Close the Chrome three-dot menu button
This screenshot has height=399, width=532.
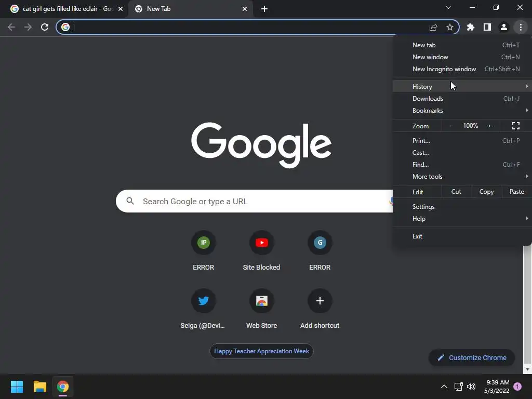point(521,27)
